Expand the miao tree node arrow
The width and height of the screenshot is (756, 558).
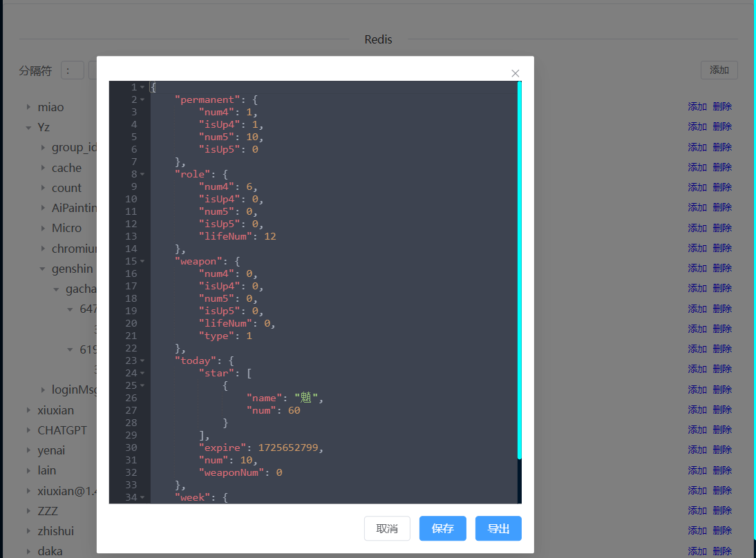[28, 107]
